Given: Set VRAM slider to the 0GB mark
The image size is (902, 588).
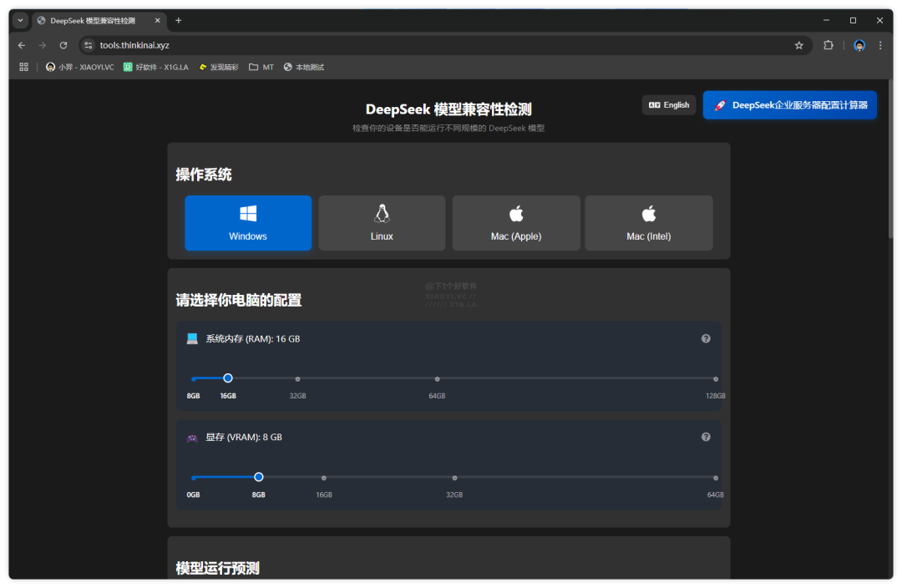Looking at the screenshot, I should (x=193, y=478).
